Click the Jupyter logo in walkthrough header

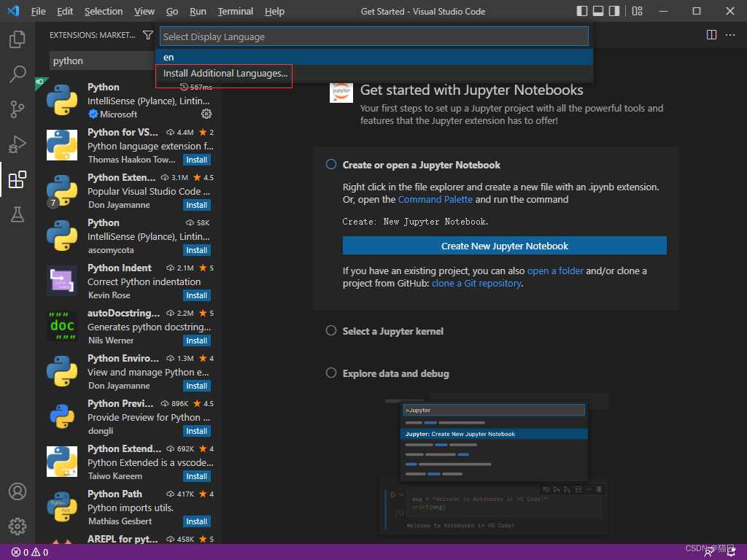[x=341, y=93]
